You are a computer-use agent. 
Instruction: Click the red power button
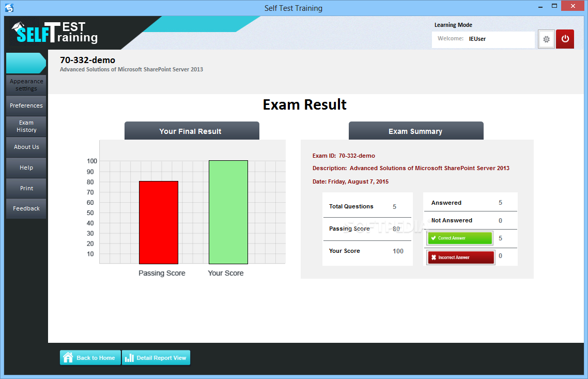pyautogui.click(x=565, y=39)
